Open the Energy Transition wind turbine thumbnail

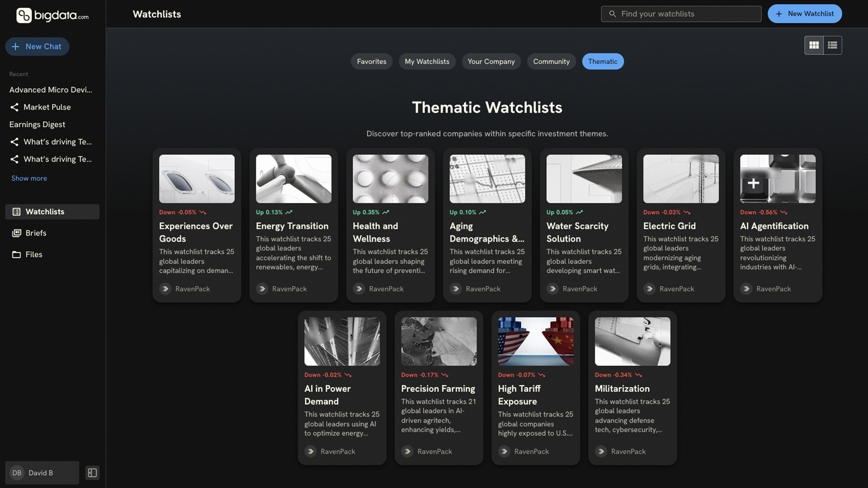[x=293, y=179]
